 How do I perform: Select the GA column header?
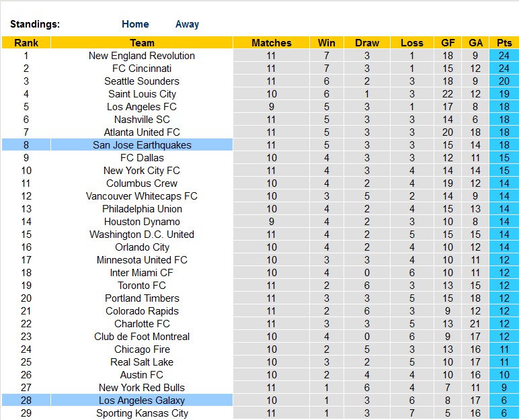coord(475,43)
